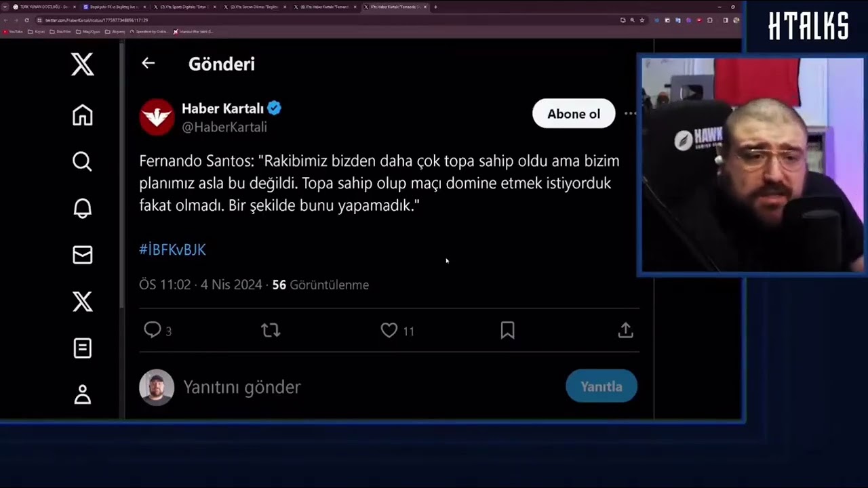
Task: Open the browser side panel icon
Action: [726, 20]
